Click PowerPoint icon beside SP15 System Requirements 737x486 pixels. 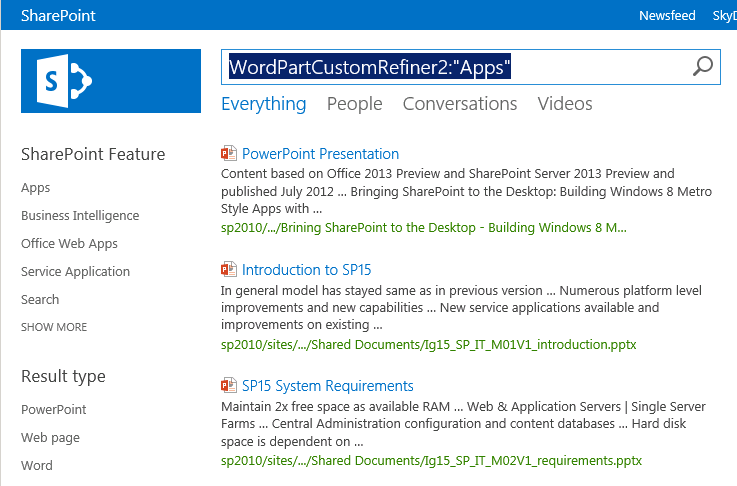[x=229, y=385]
